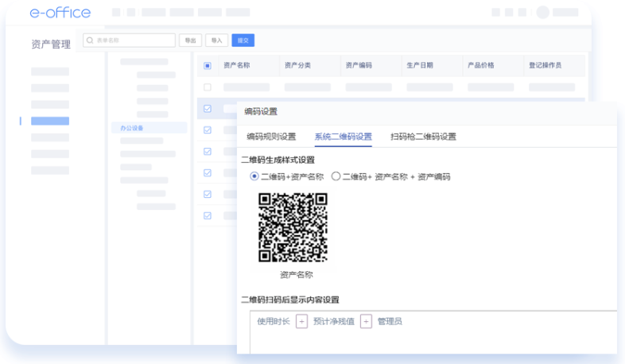Select 办公设备 in the category tree
Image resolution: width=625 pixels, height=364 pixels.
(x=149, y=128)
